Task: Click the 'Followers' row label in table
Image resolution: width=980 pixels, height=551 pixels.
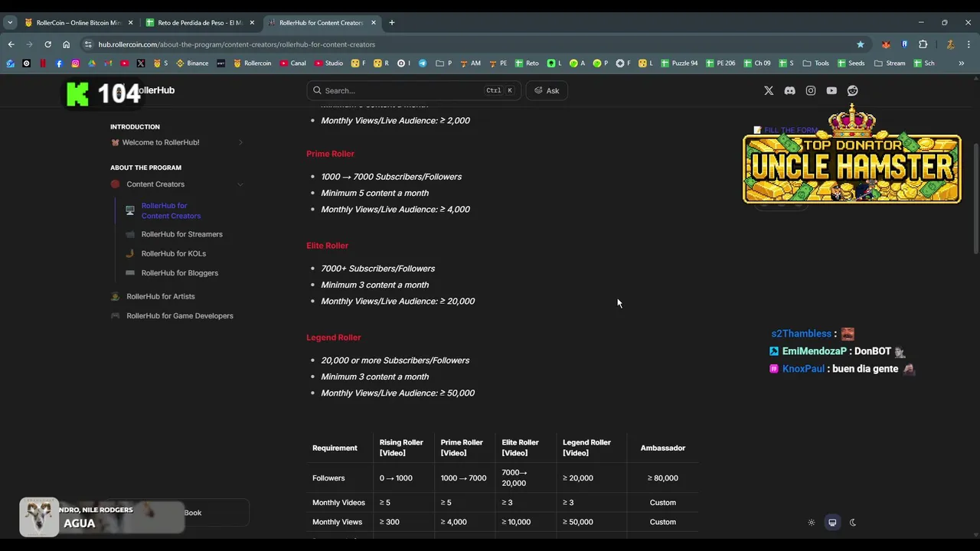Action: click(x=328, y=478)
